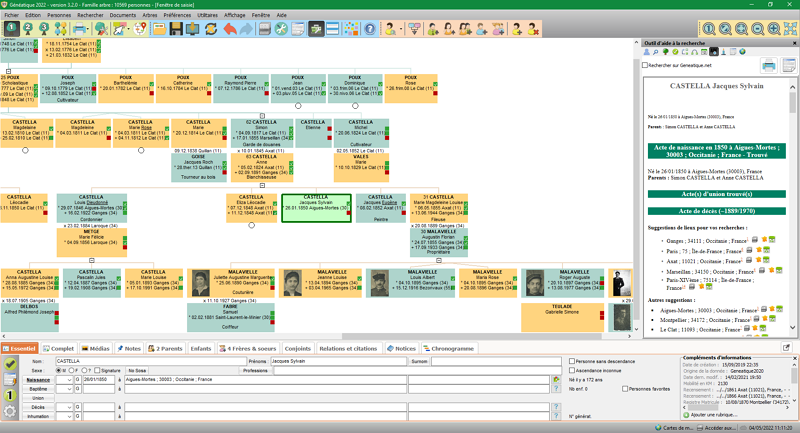Click the monitor download icon in toolbar
The image size is (800, 433).
pyautogui.click(x=193, y=29)
